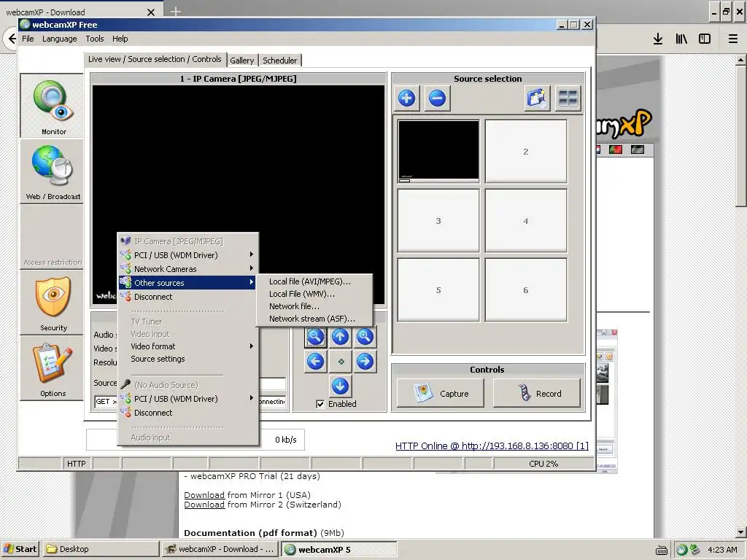
Task: Open the Firefox library icon
Action: click(x=681, y=39)
